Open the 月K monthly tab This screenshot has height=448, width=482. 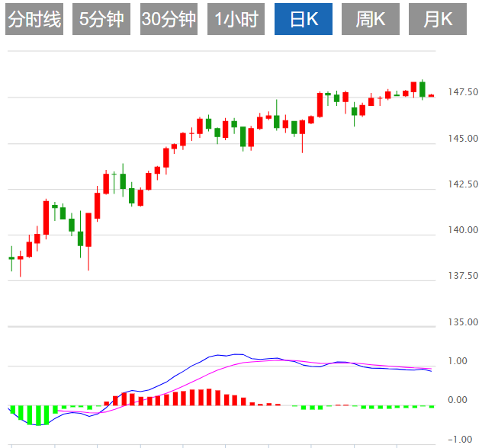coord(438,20)
